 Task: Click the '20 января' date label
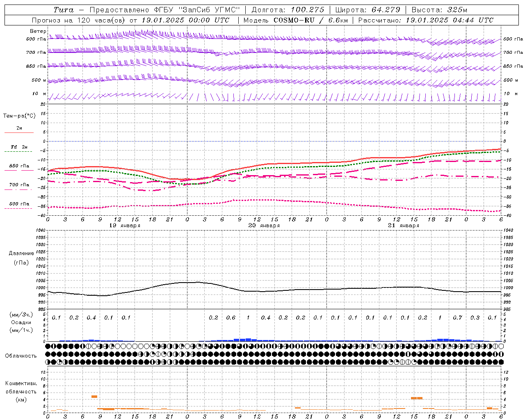[264, 226]
